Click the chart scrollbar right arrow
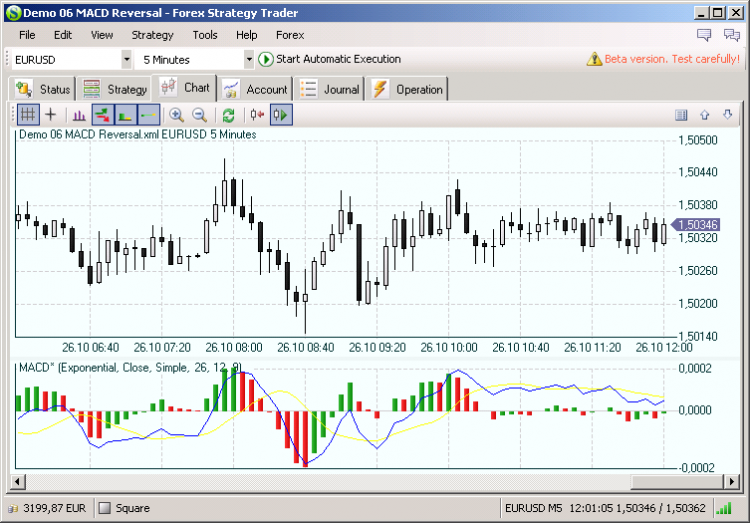This screenshot has height=523, width=750. click(732, 481)
